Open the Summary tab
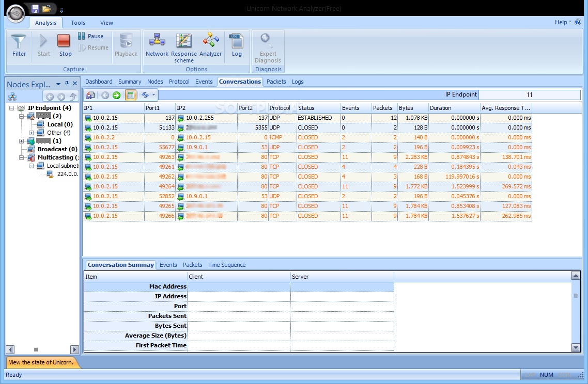Viewport: 588px width, 384px height. pyautogui.click(x=130, y=82)
